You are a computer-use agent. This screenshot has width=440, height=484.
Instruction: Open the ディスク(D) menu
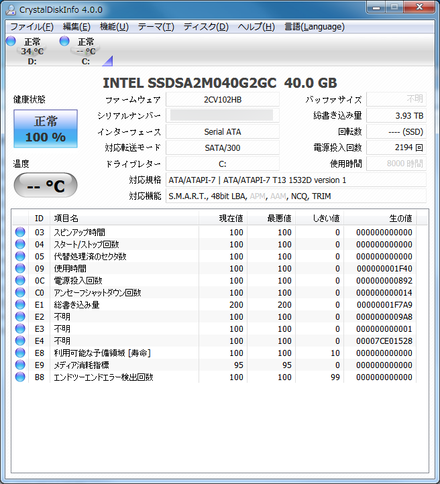206,27
